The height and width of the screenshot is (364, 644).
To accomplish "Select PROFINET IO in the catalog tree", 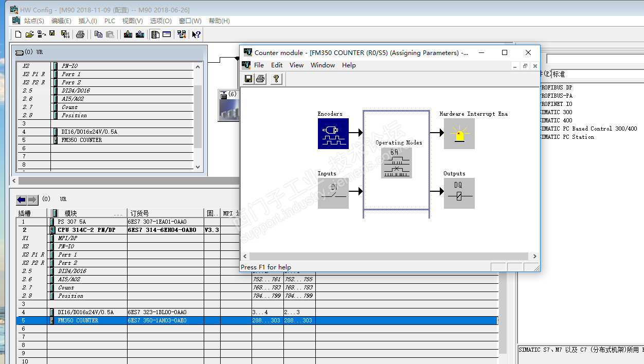I will (556, 104).
